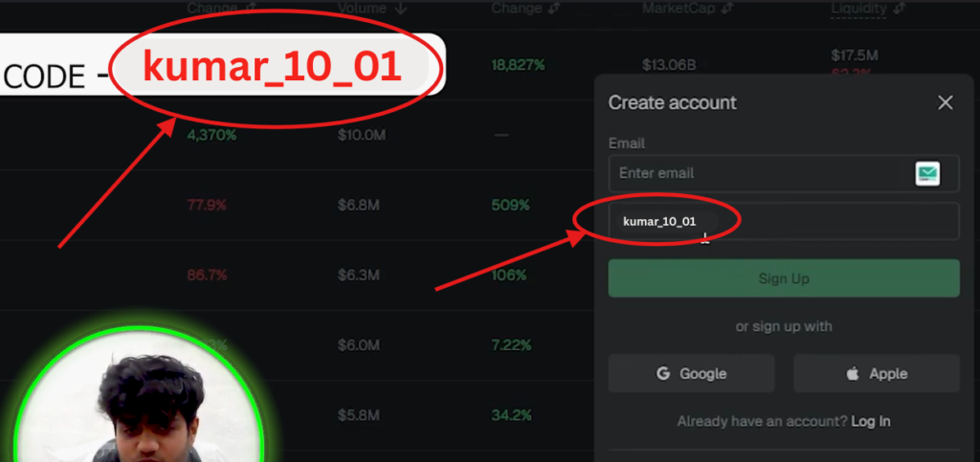Click the $13.06B market cap value

(669, 65)
